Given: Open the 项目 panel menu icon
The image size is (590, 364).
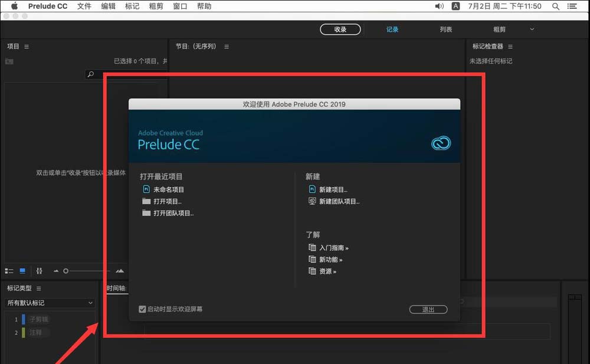Looking at the screenshot, I should click(x=27, y=47).
